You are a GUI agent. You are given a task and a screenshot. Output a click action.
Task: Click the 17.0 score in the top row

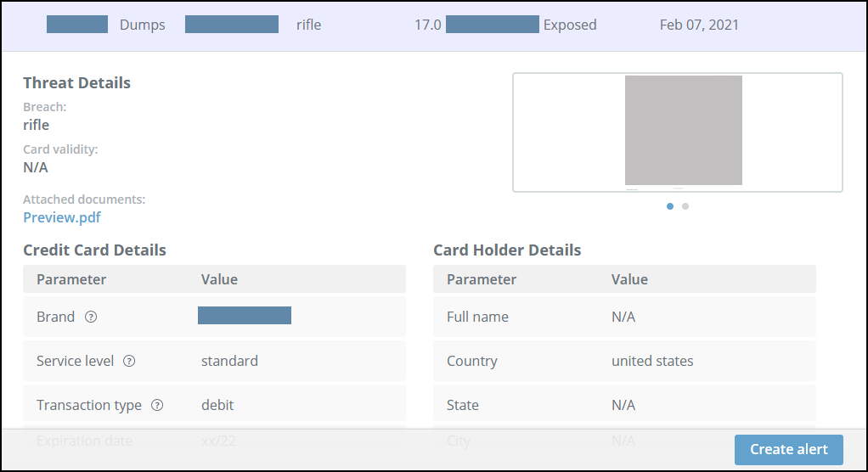427,25
